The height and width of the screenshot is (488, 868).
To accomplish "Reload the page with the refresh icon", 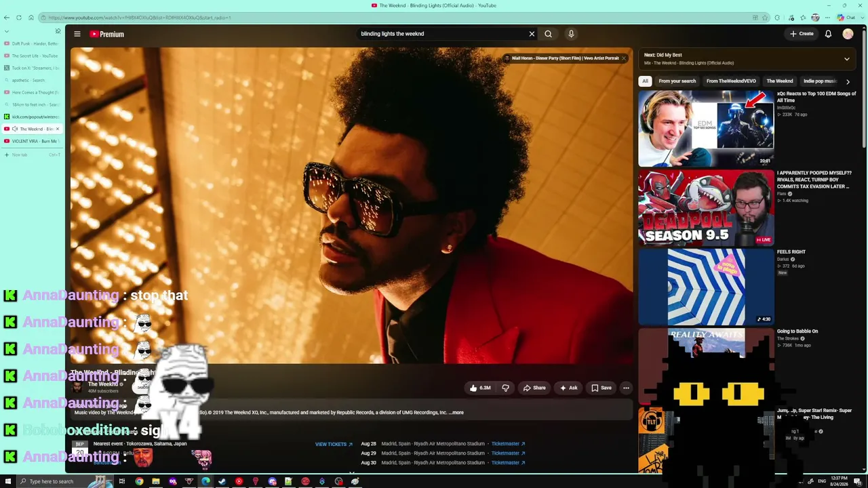I will [19, 18].
